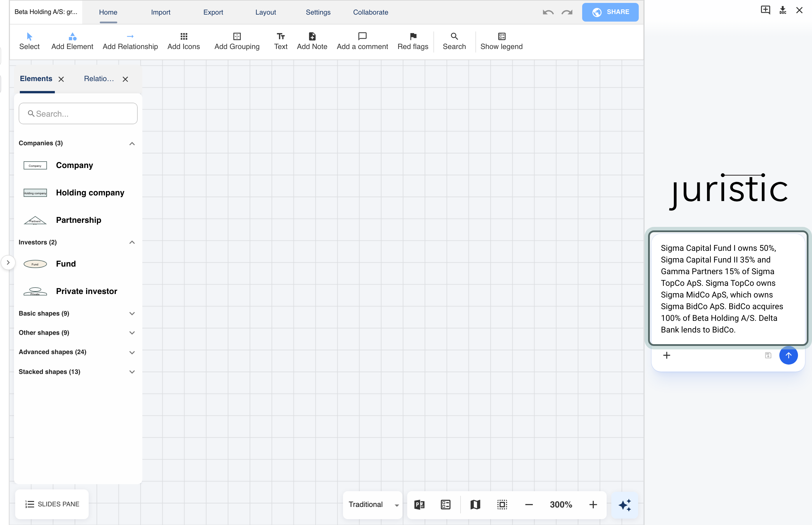Click Add a comment tool

click(x=362, y=41)
